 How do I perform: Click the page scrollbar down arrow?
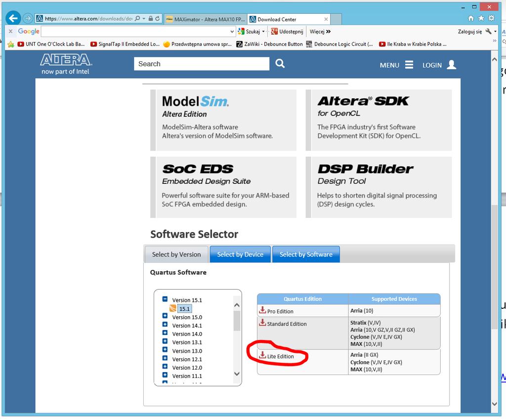click(494, 404)
